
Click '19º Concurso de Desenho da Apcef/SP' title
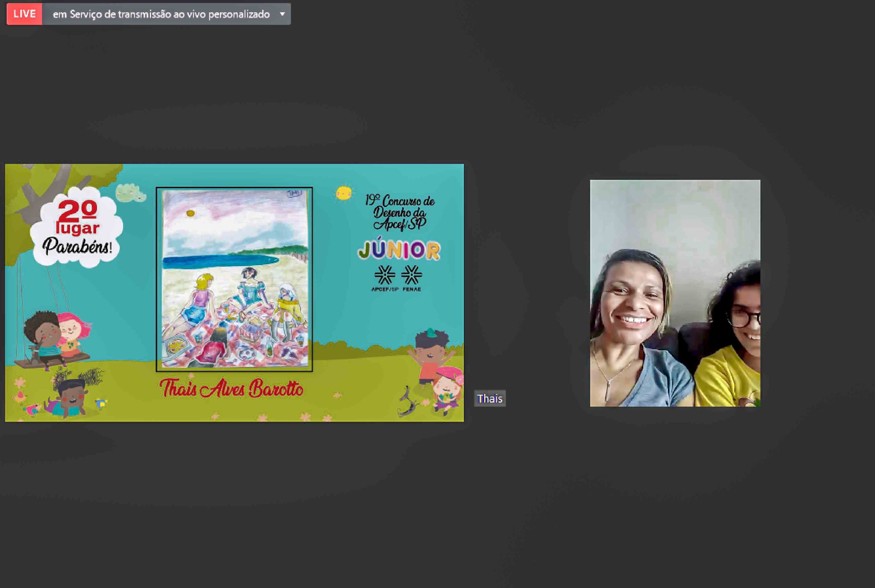pos(400,212)
